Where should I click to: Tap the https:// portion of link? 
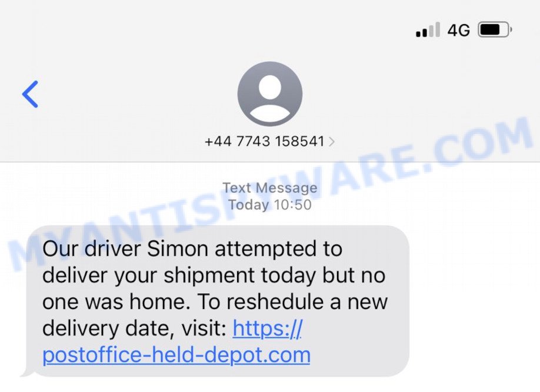tap(268, 328)
